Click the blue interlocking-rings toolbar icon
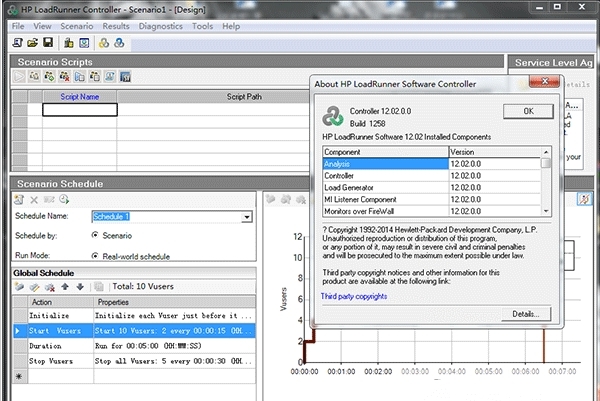The image size is (600, 401). pyautogui.click(x=119, y=43)
